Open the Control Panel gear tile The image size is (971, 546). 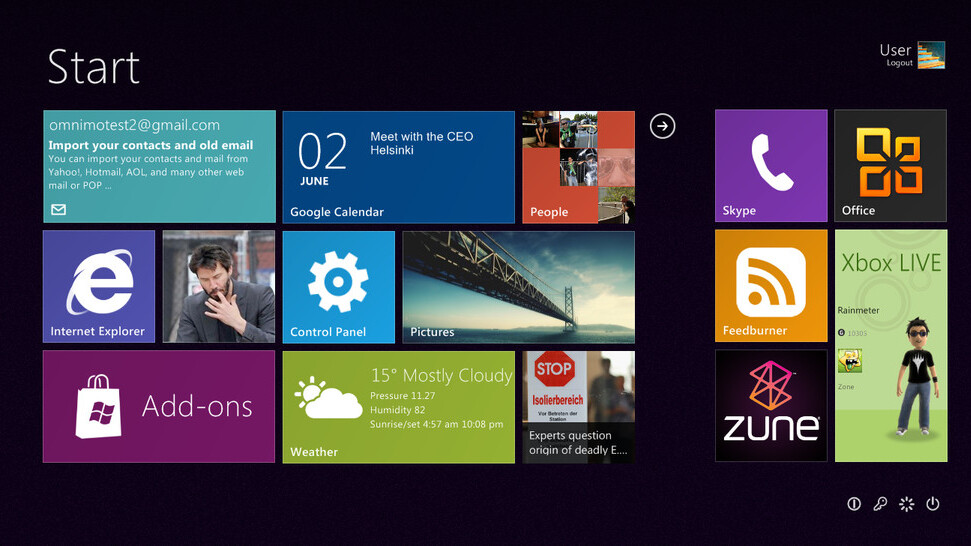pyautogui.click(x=339, y=287)
